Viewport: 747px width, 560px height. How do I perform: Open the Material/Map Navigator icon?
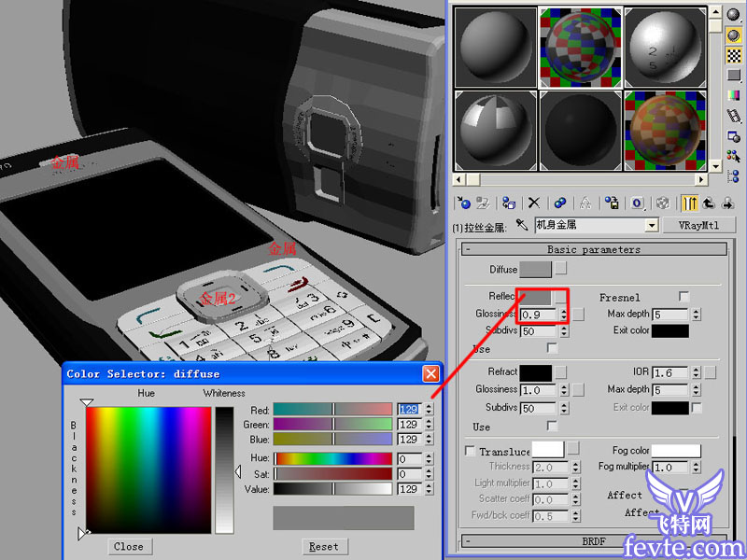tap(733, 176)
